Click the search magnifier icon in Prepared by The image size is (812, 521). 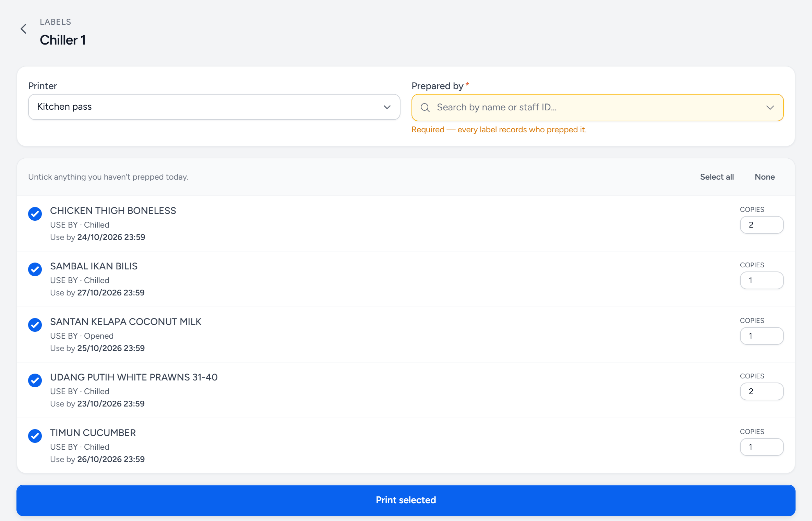pos(425,108)
